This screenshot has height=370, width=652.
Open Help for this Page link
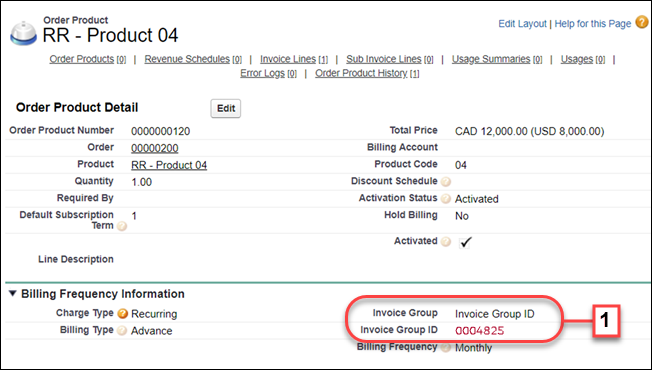click(x=593, y=24)
